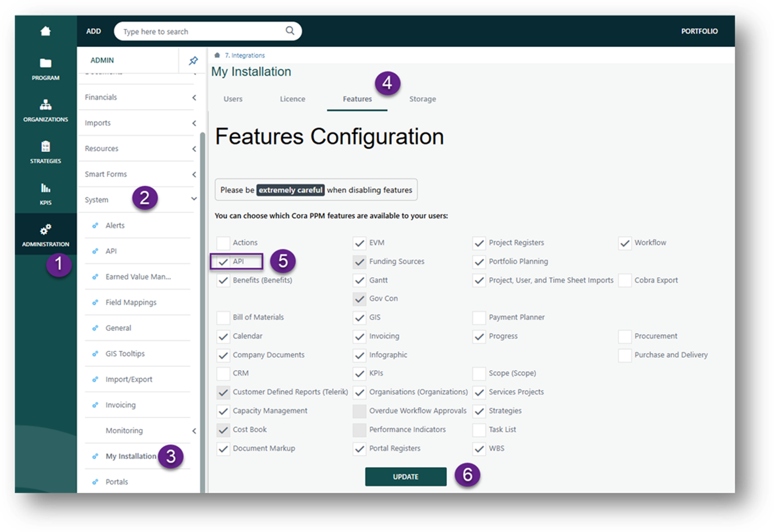Enable the Actions feature checkbox
774x532 pixels.
pos(223,243)
